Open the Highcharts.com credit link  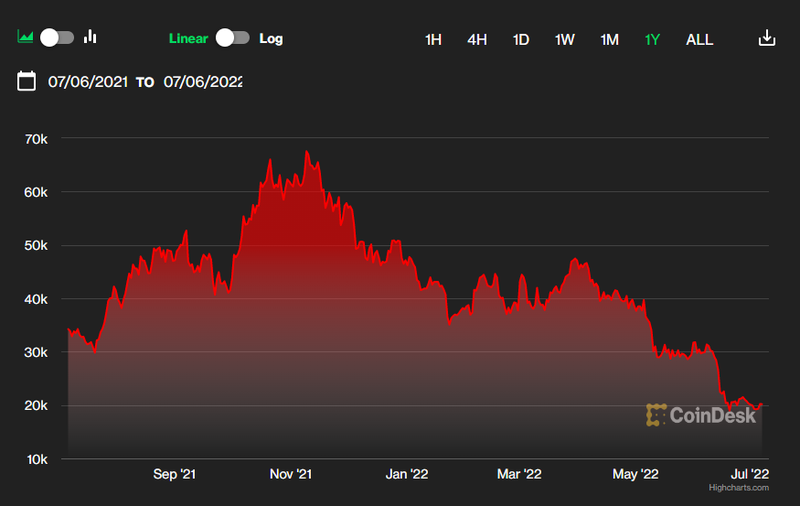coord(738,488)
